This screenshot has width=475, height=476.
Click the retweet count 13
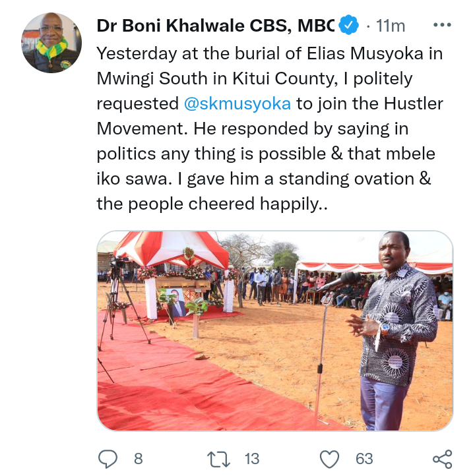pos(252,459)
